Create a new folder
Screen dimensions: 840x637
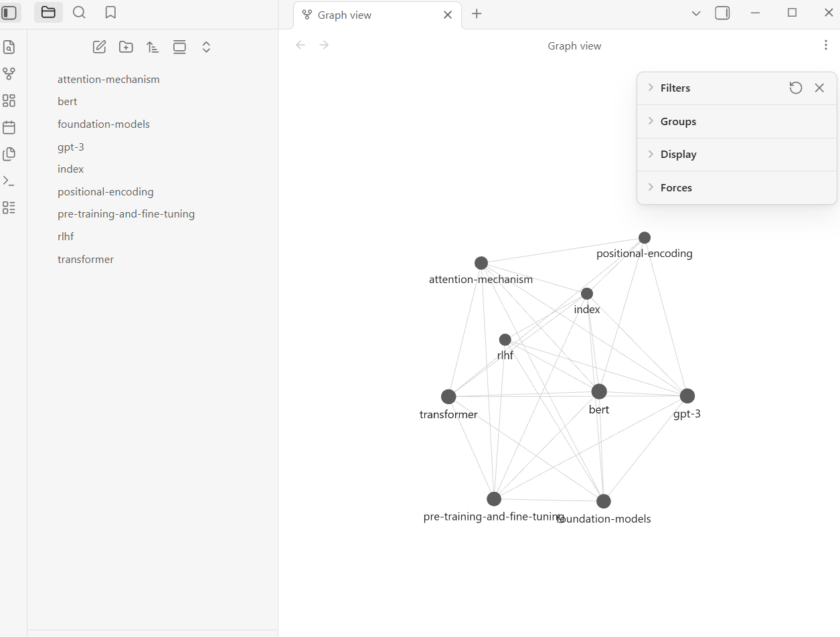(126, 47)
